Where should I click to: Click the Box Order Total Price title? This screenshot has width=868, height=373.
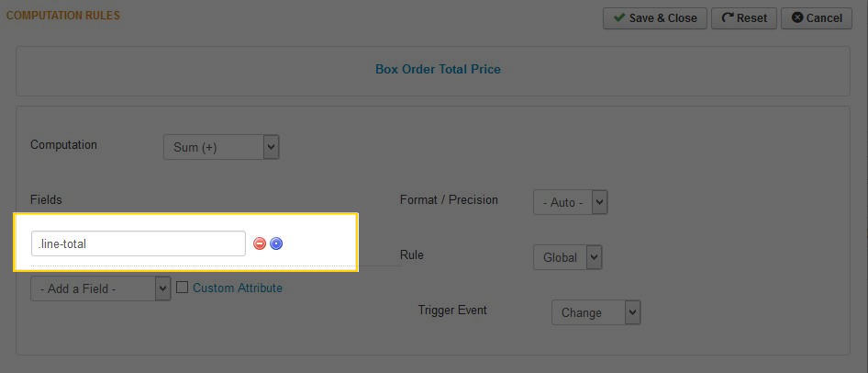[438, 69]
